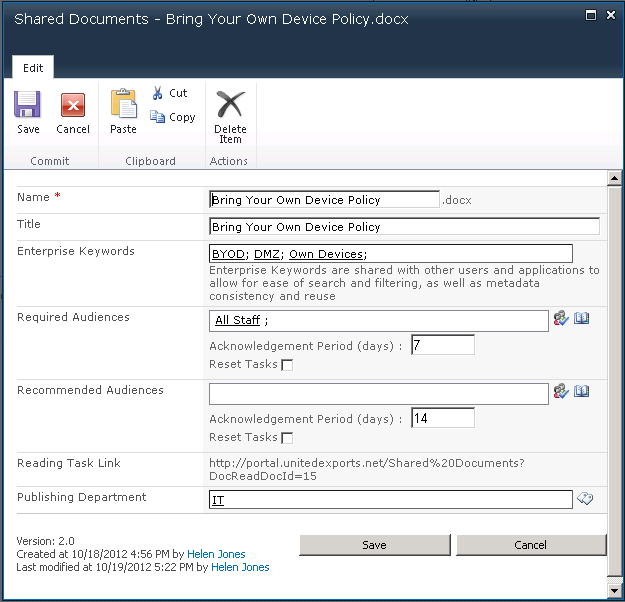Click the empty Recommended Audiences field
The image size is (625, 602).
(x=379, y=393)
